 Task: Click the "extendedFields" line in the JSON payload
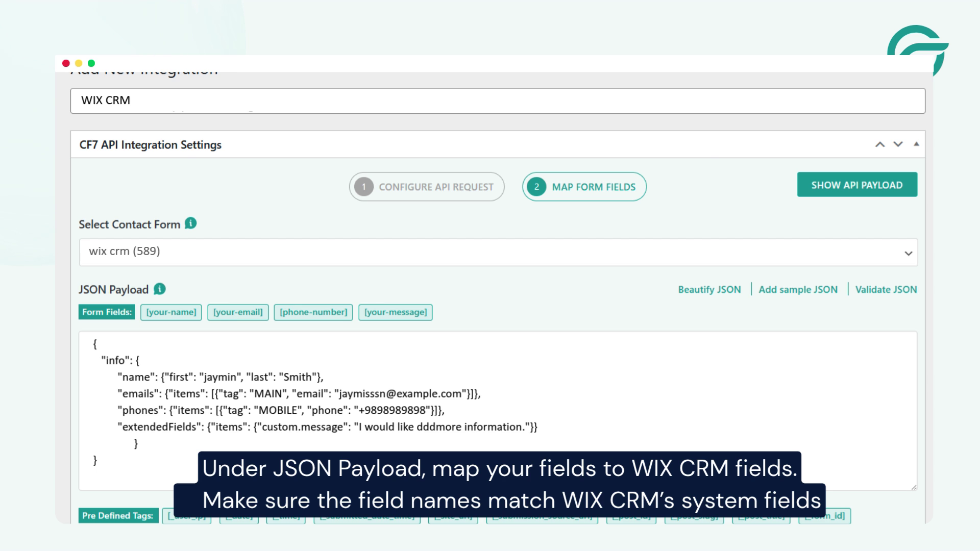[327, 427]
